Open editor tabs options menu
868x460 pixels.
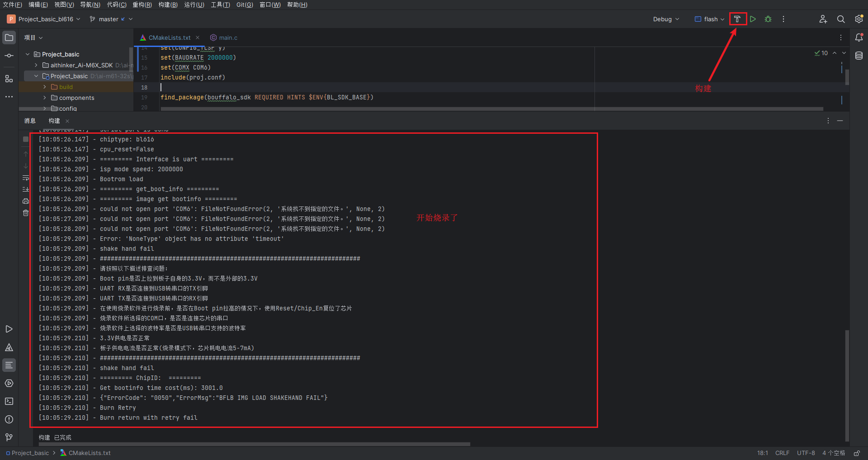click(x=841, y=38)
